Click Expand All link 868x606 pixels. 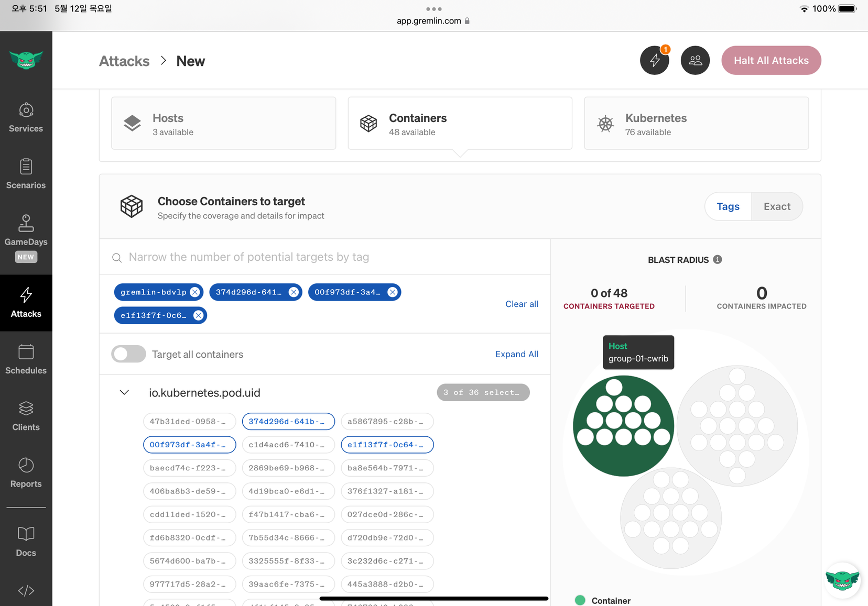pos(517,354)
